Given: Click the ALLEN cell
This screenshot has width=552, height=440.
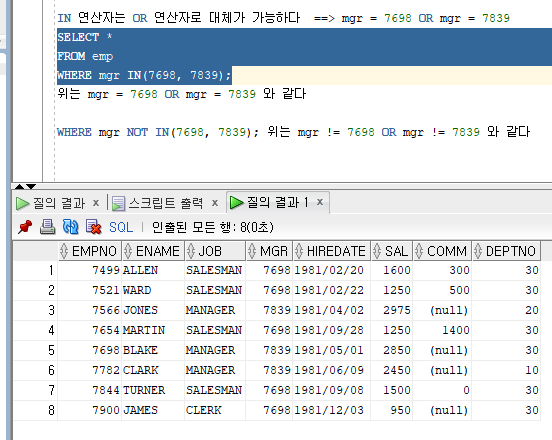Looking at the screenshot, I should click(153, 270).
